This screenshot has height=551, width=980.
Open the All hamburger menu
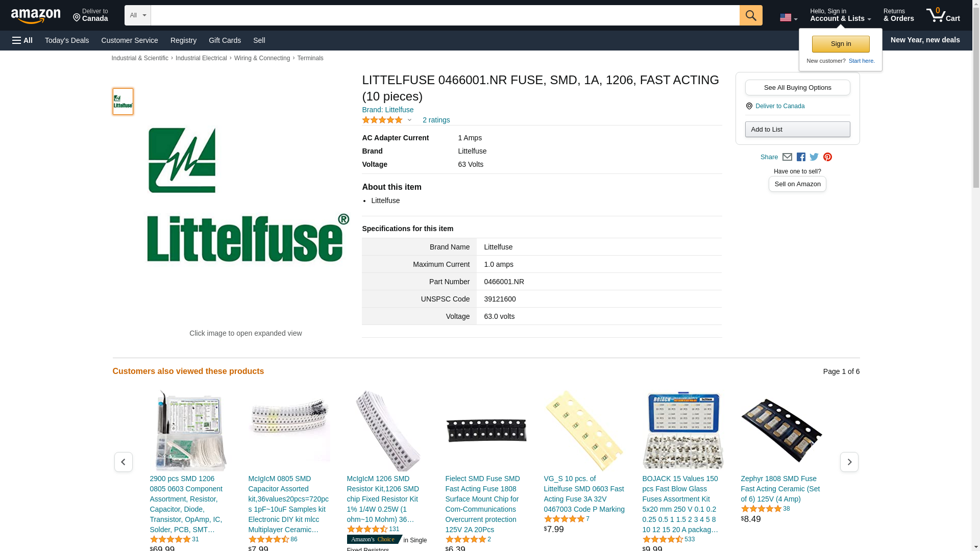(x=22, y=40)
